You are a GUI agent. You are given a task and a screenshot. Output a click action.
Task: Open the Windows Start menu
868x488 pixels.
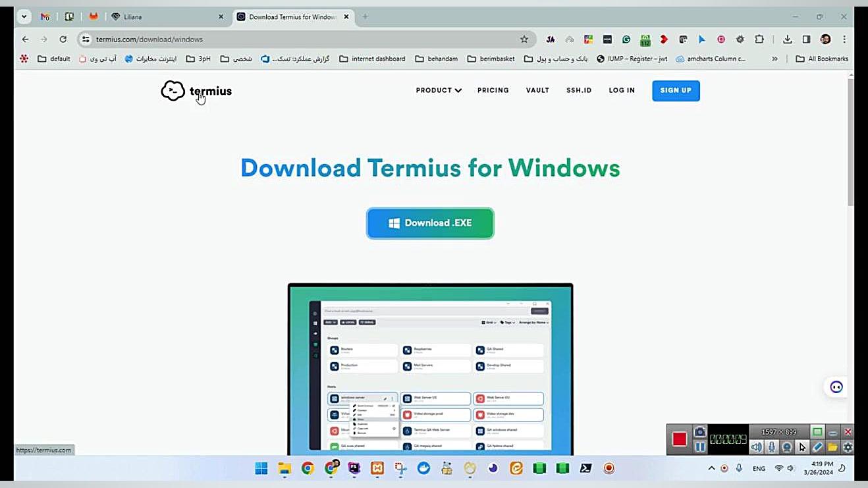261,468
